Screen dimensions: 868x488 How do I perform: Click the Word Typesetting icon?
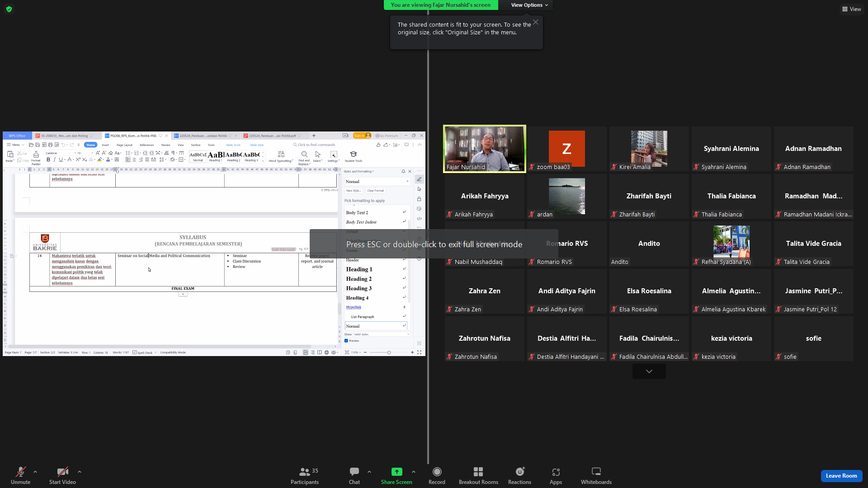coord(281,155)
